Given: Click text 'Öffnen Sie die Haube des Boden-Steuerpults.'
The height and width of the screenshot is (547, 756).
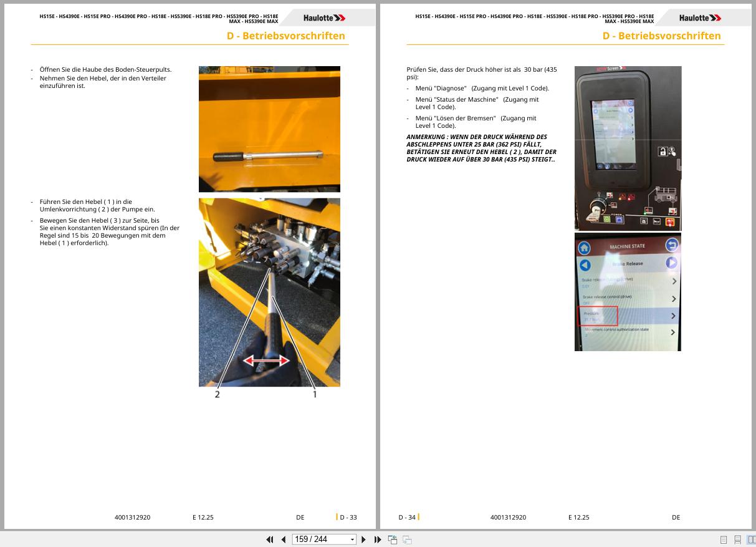Looking at the screenshot, I should point(105,70).
